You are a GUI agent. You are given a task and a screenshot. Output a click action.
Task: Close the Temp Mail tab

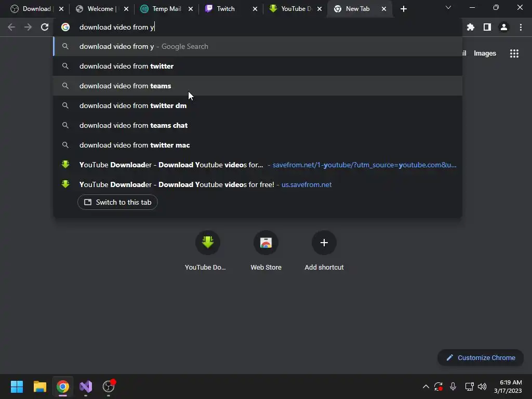pos(191,9)
